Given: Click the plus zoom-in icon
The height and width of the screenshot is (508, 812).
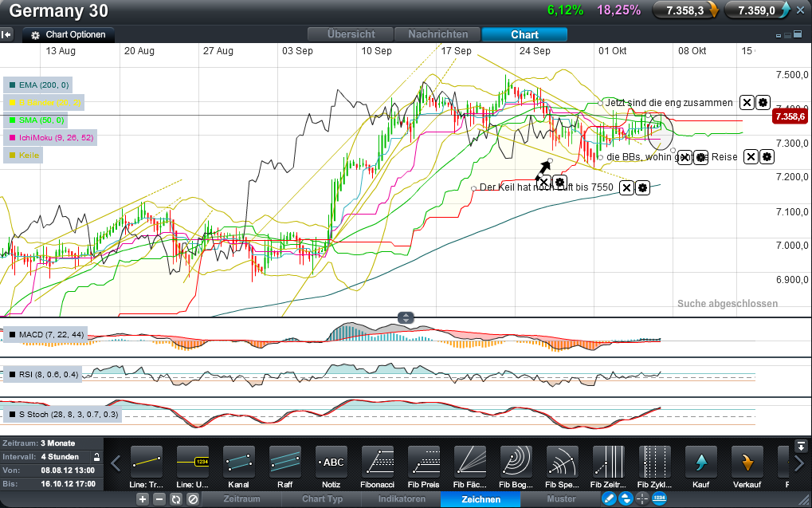Looking at the screenshot, I should [143, 499].
